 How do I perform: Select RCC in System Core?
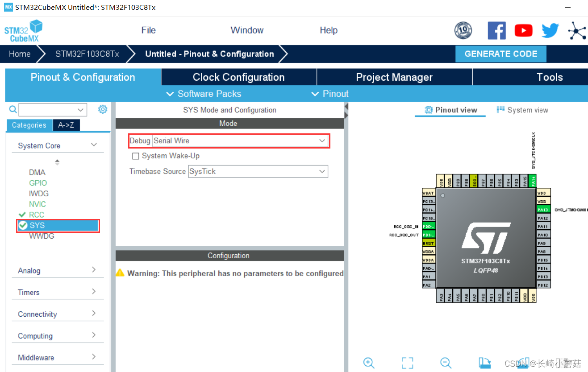click(37, 215)
